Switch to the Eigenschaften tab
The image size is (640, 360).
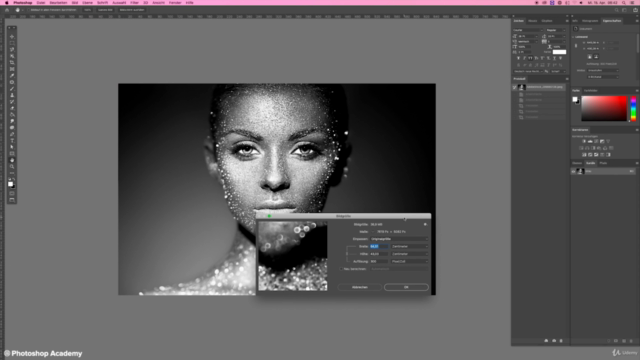612,21
